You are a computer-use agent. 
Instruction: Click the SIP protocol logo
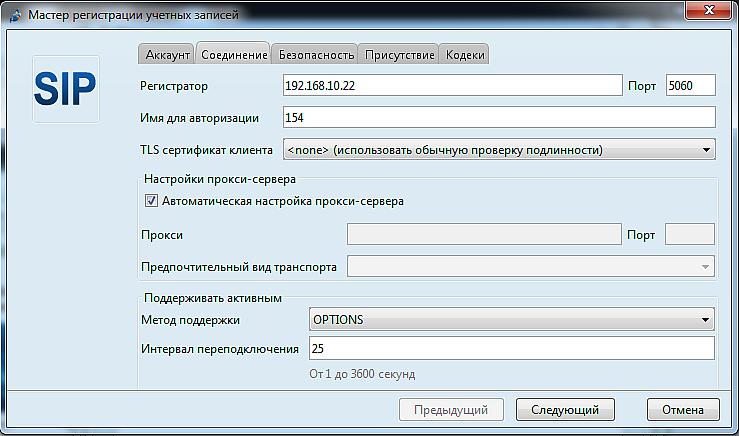[x=66, y=89]
